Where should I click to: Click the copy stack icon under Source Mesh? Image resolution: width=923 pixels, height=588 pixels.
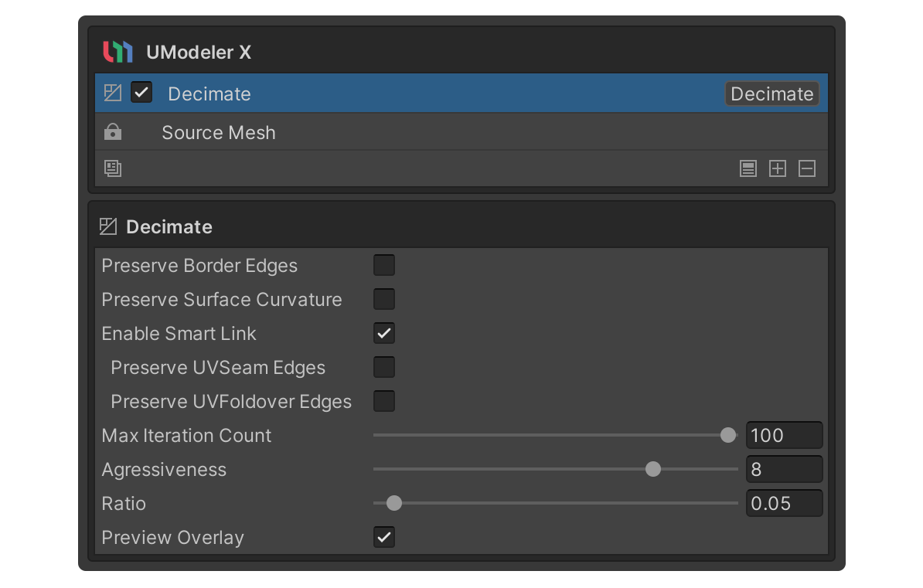[x=112, y=168]
